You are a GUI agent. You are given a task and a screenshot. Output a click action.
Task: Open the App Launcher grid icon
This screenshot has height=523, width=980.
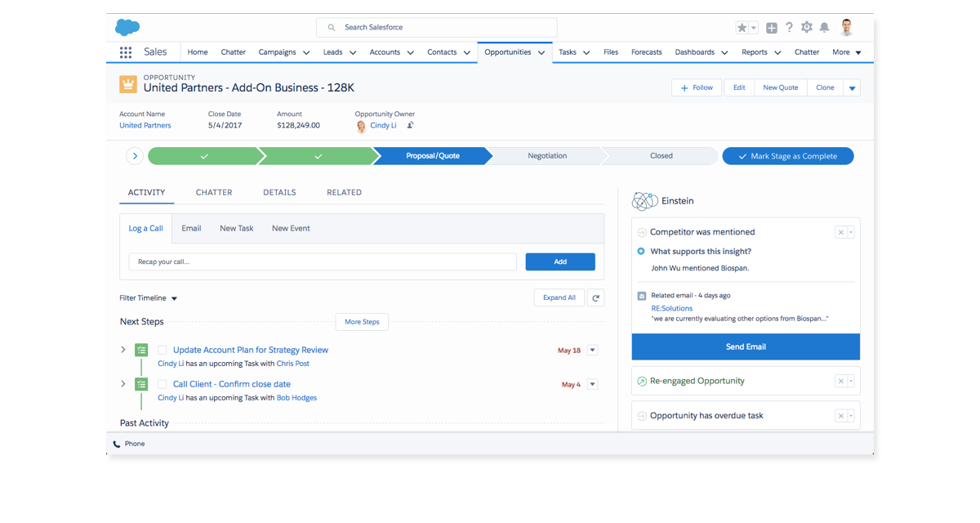(126, 52)
